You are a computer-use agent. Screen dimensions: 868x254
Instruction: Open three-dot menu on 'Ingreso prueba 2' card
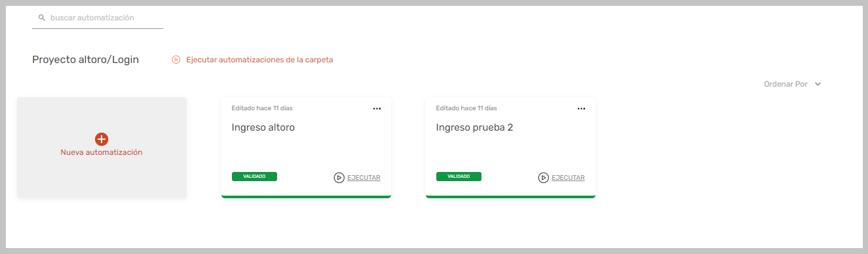(581, 108)
